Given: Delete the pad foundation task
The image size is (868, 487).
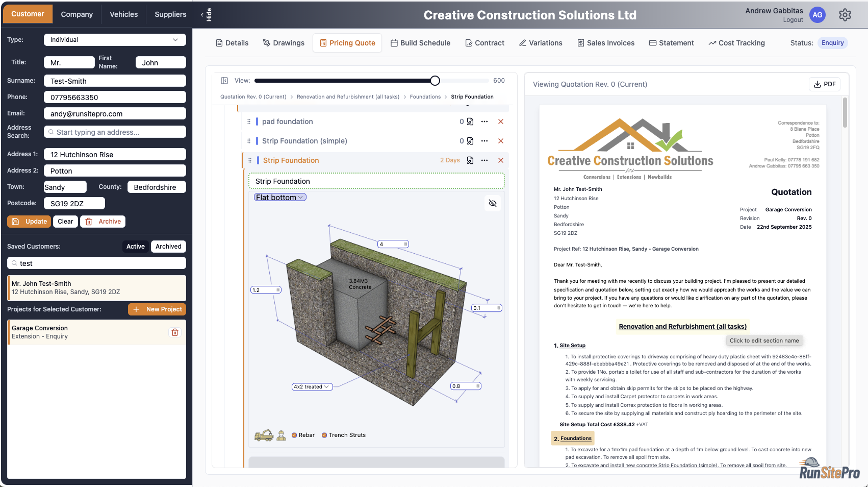Looking at the screenshot, I should pos(501,121).
